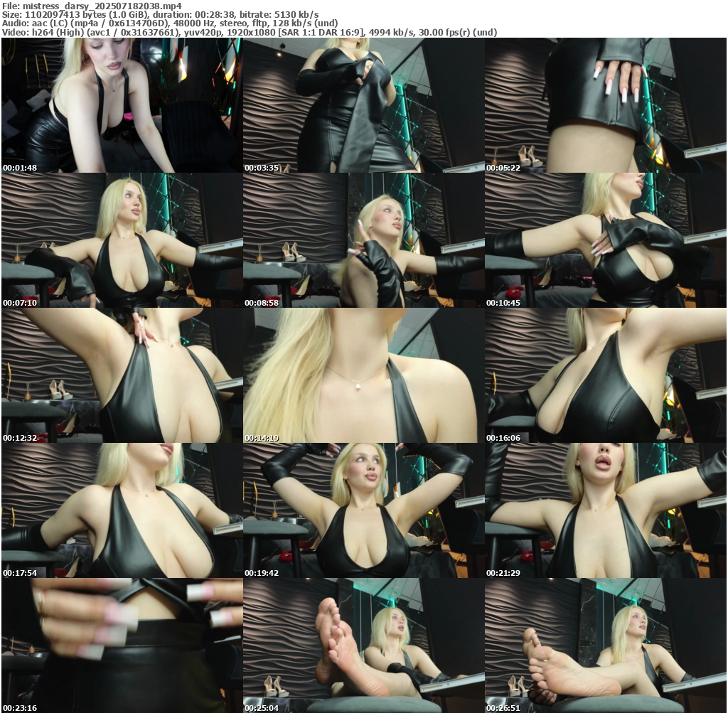Open the frame labeled 00:07:10
This screenshot has width=728, height=713.
tap(122, 240)
